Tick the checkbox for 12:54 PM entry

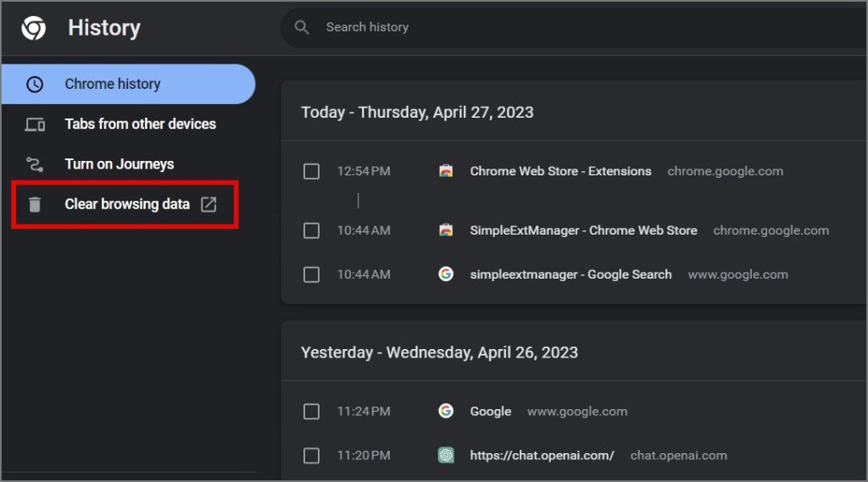coord(311,171)
